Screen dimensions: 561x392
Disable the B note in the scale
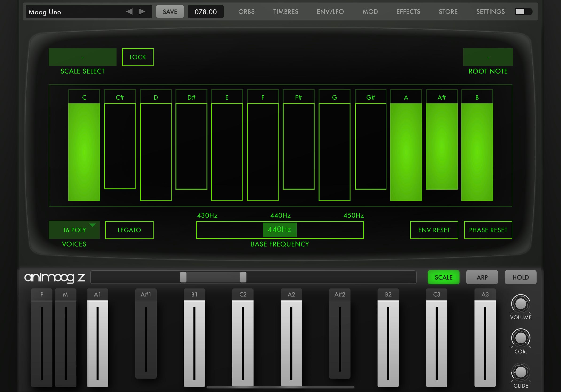[x=477, y=145]
